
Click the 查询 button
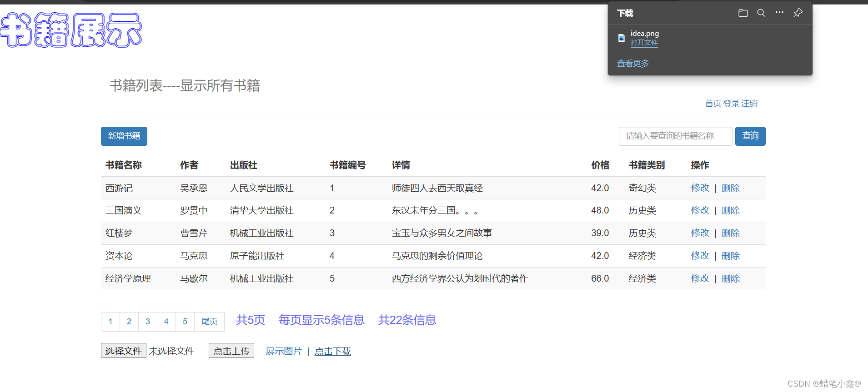click(750, 136)
